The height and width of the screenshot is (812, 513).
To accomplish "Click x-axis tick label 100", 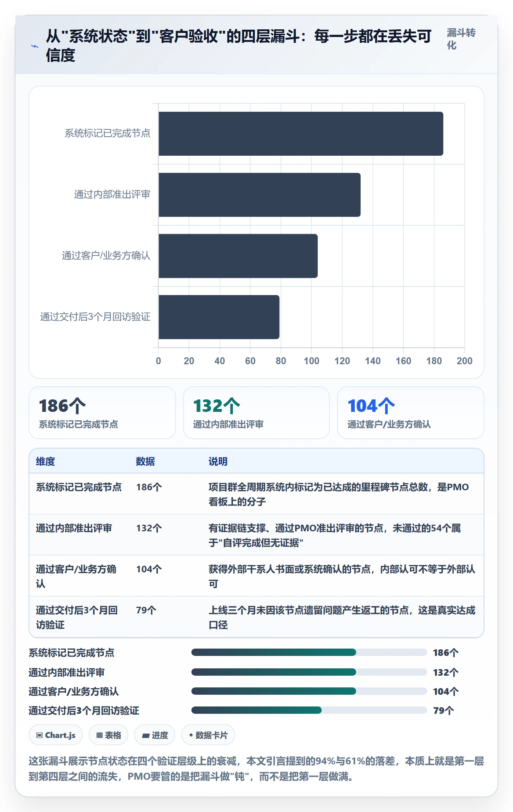I will [x=311, y=361].
